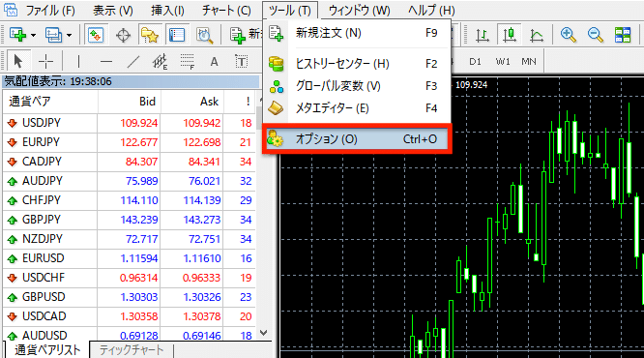Select the D1 timeframe button
The image size is (644, 358).
point(475,62)
